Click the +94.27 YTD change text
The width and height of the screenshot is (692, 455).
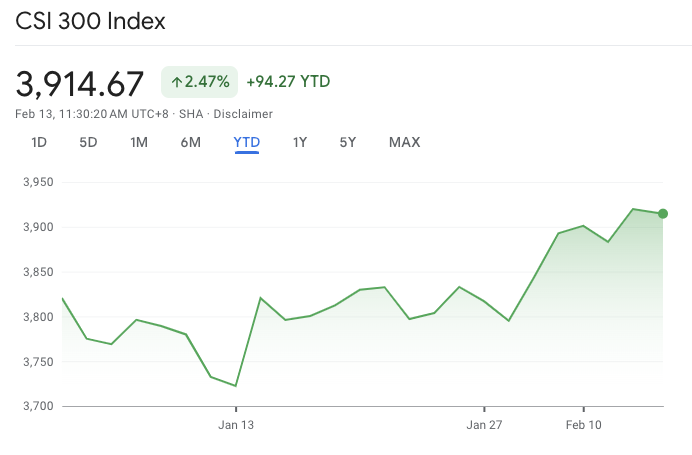288,82
